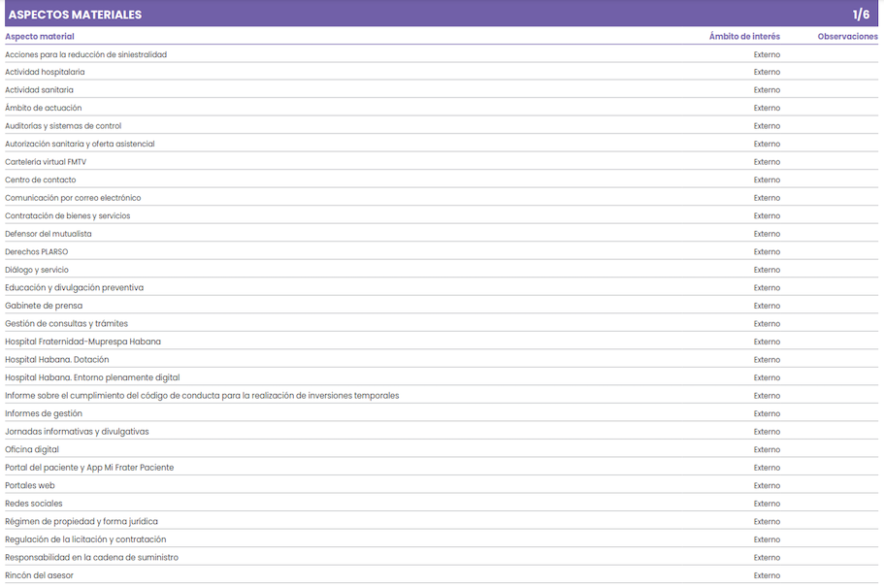
Task: Click 'Externo' value for Informes de gestión
Action: 767,413
